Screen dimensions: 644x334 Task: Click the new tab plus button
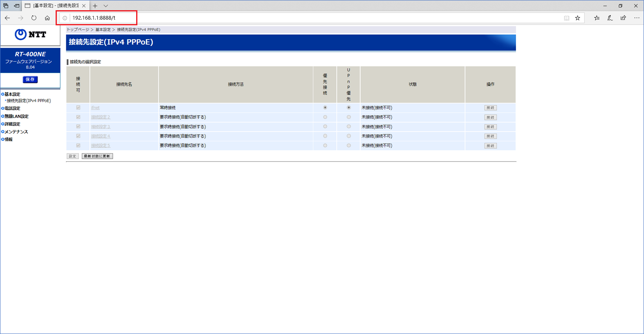click(95, 6)
